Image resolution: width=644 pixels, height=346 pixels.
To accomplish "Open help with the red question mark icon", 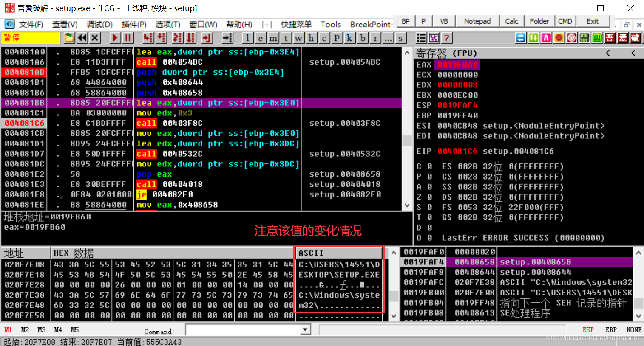I will [x=446, y=38].
